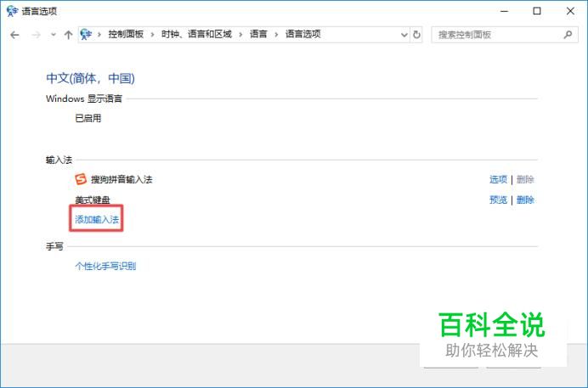Open 时钟、语言和区域 breadcrumb

point(196,35)
